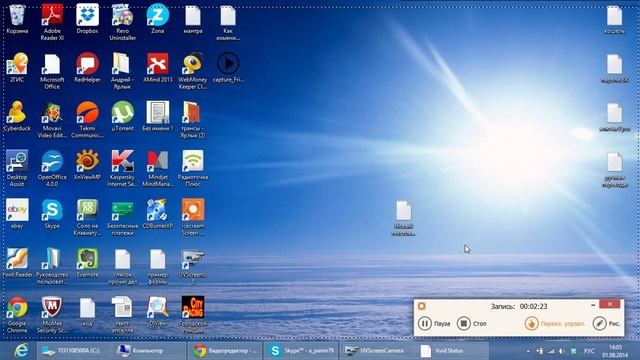Switch to the Skype taskbar window
The width and height of the screenshot is (640, 360).
coord(301,351)
